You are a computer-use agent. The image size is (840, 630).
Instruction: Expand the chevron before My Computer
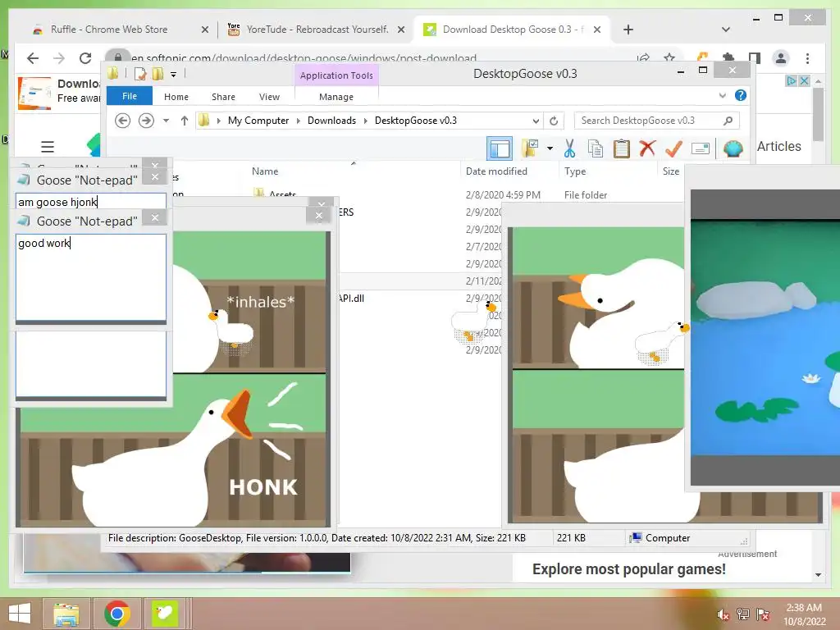[x=218, y=121]
